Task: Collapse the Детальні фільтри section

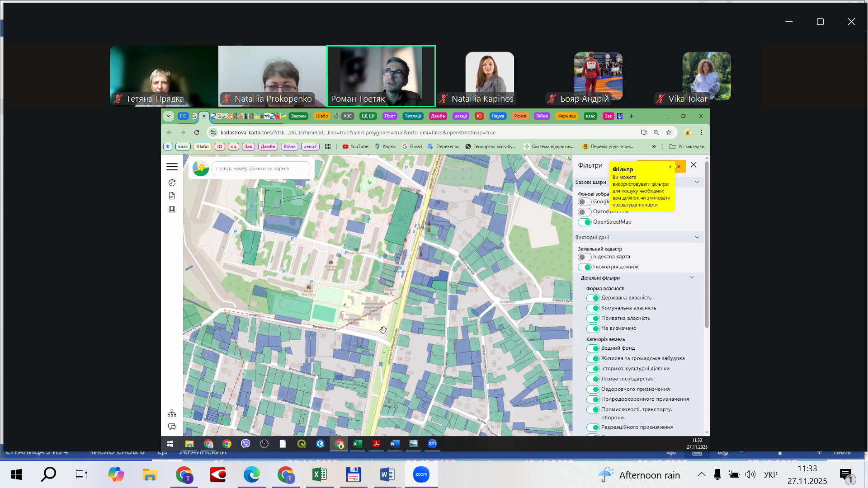Action: pyautogui.click(x=691, y=277)
